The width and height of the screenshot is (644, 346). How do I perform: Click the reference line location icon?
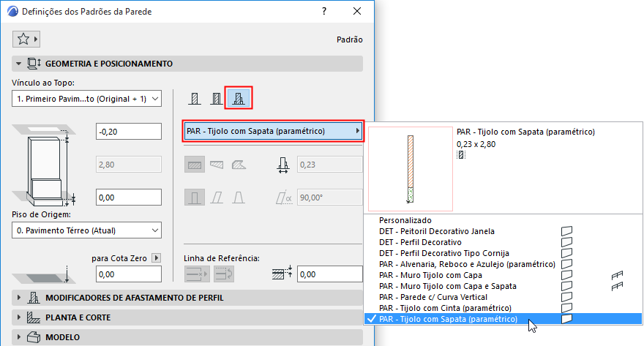pyautogui.click(x=197, y=274)
